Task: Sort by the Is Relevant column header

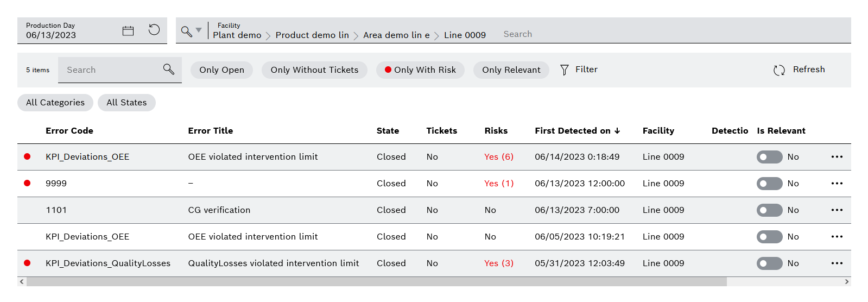Action: click(x=781, y=131)
